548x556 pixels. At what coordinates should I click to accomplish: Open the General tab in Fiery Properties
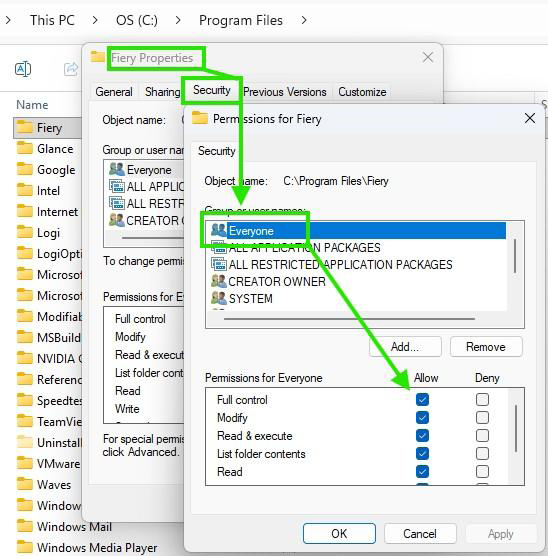(x=114, y=92)
